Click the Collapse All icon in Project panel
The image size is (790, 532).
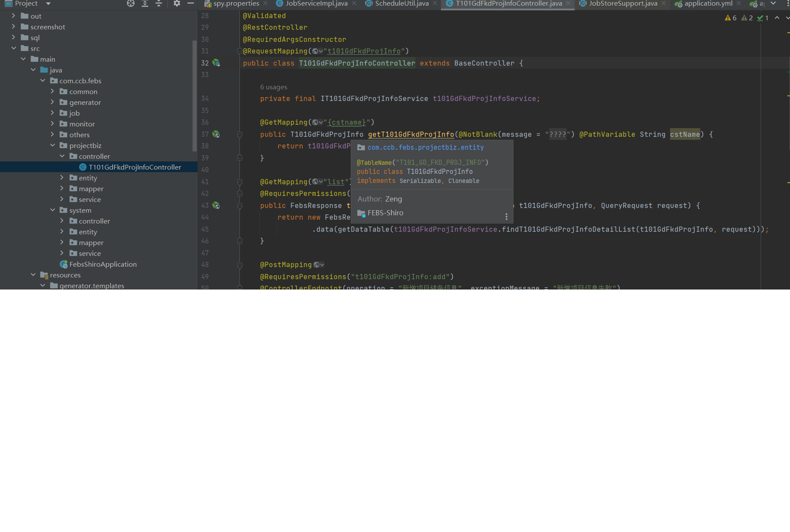click(159, 3)
